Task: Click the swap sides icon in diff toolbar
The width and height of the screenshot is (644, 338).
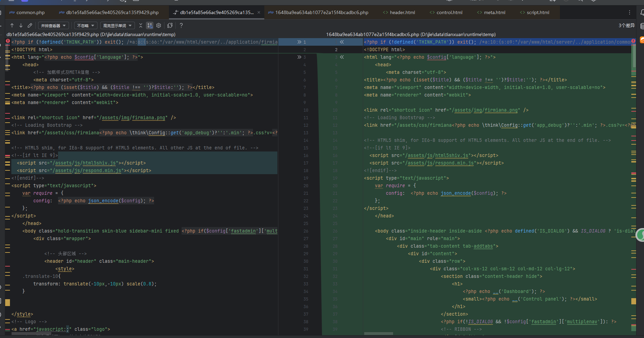Action: pyautogui.click(x=170, y=25)
